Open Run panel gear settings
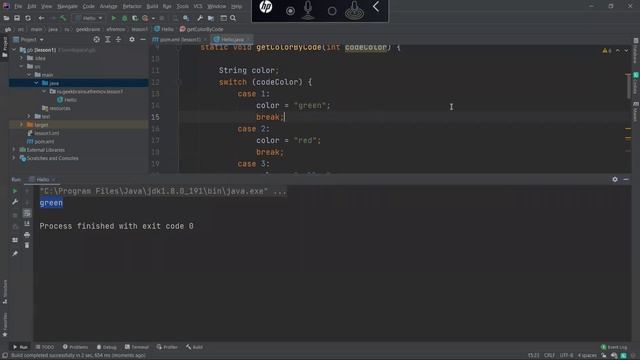Viewport: 640px width, 360px height. [615, 179]
